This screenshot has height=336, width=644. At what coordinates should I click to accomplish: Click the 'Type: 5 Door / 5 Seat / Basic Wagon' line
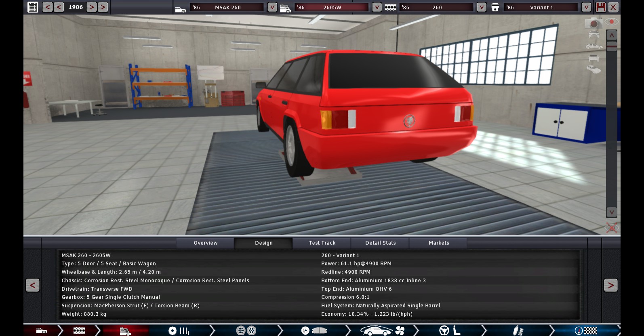pyautogui.click(x=108, y=263)
